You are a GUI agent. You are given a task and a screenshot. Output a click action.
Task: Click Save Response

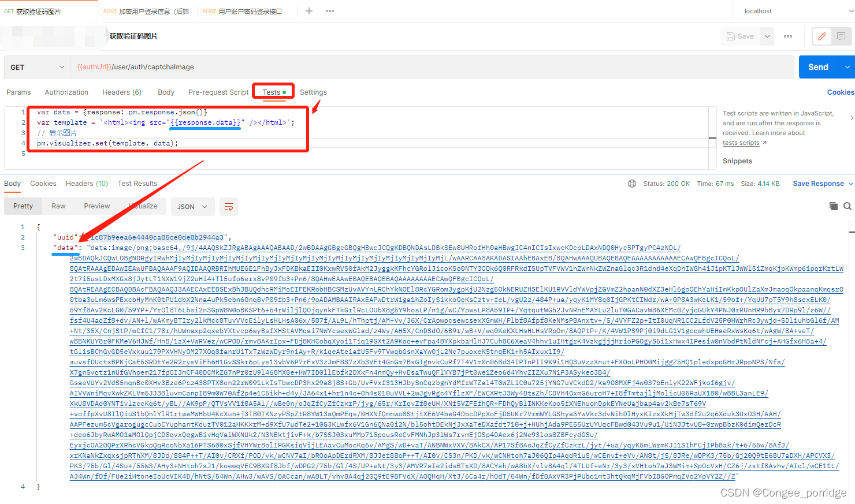(818, 184)
